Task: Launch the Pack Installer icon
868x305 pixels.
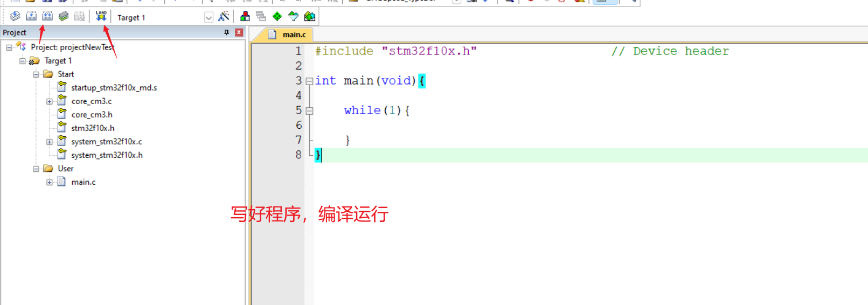Action: coord(310,16)
